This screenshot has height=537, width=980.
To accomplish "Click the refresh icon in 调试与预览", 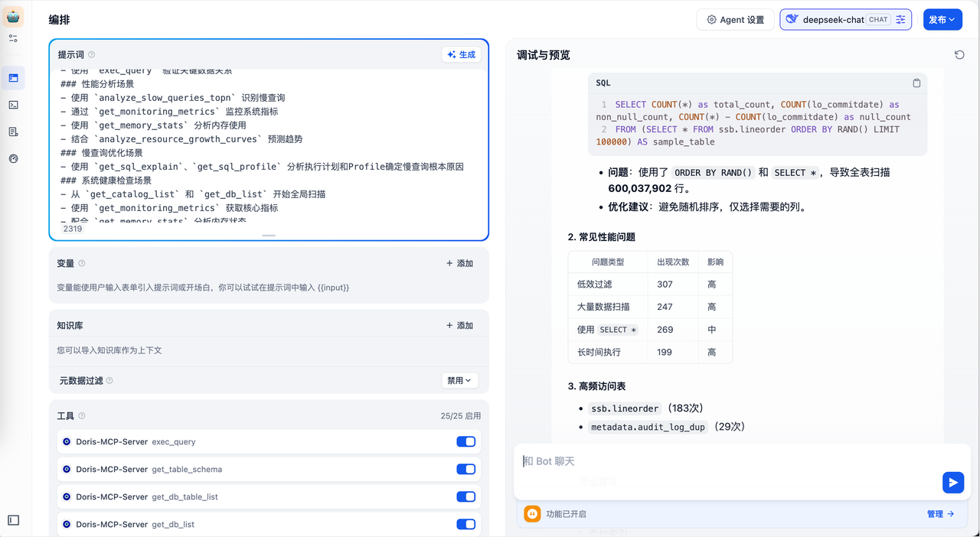I will coord(959,54).
